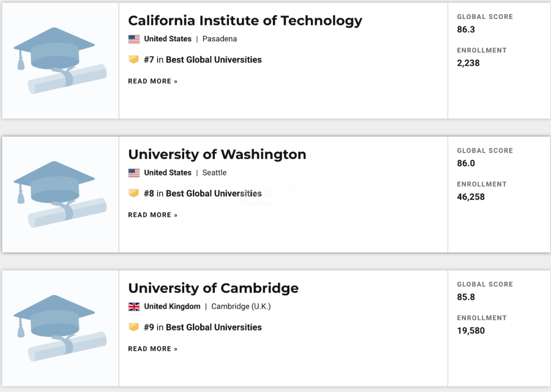Click the US flag icon next to Pasadena

pos(134,39)
